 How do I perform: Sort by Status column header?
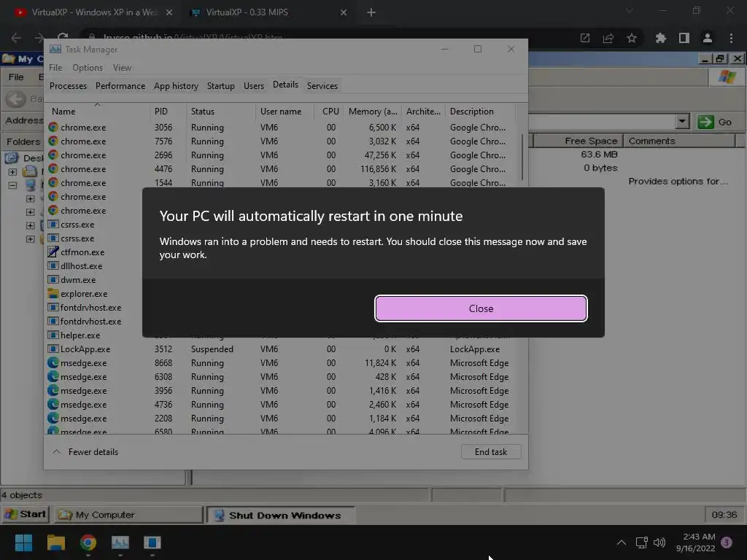click(x=220, y=112)
